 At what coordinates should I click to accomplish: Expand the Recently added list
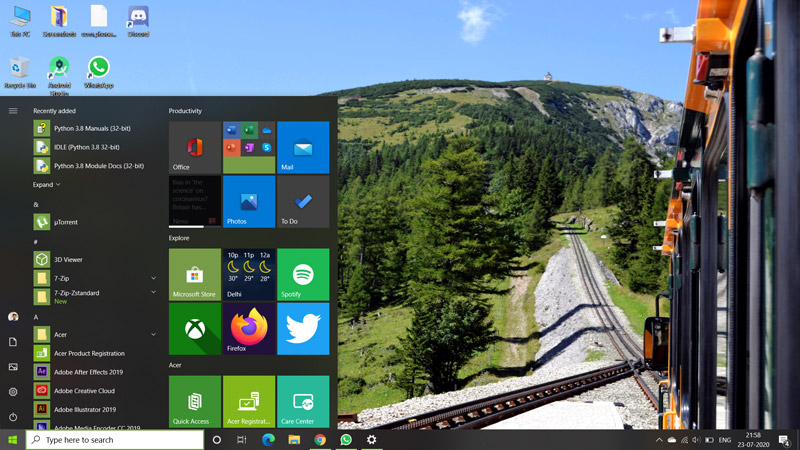pos(46,185)
